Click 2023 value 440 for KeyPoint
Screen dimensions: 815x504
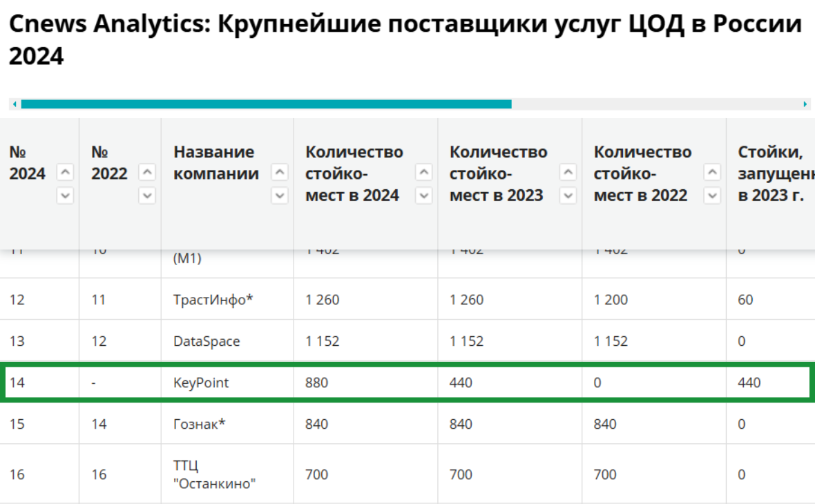click(x=461, y=383)
